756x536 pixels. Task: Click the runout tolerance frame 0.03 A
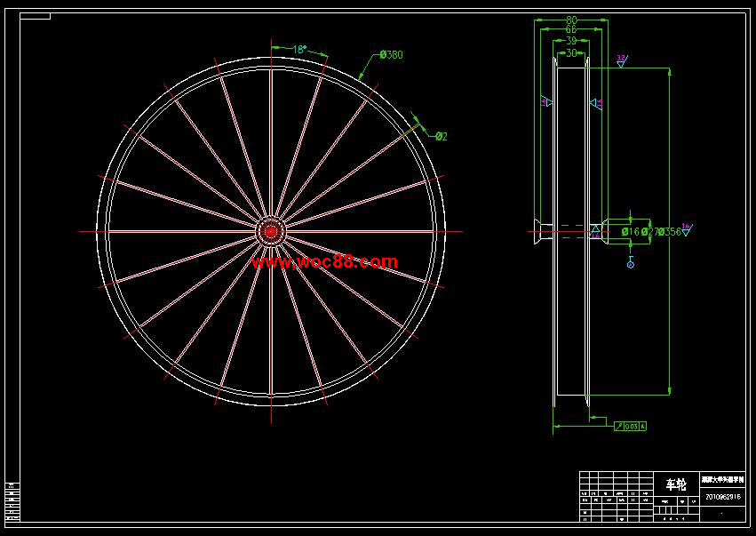pyautogui.click(x=630, y=426)
